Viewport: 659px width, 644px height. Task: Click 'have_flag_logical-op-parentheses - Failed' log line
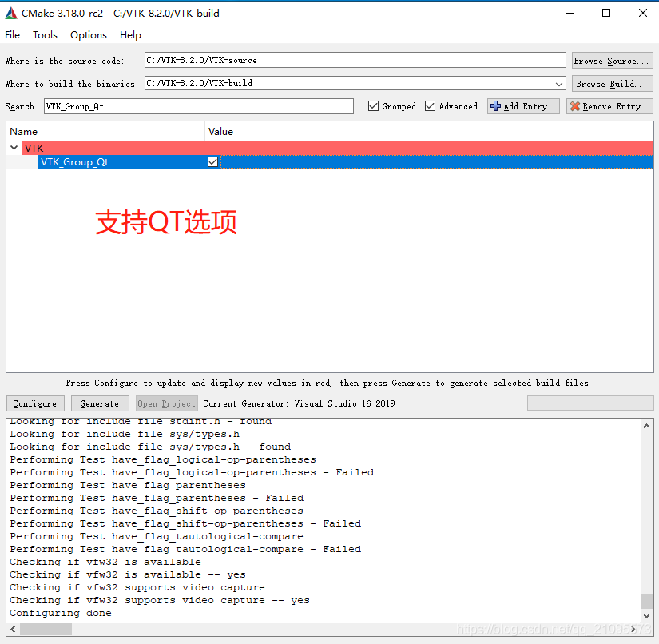coord(192,472)
